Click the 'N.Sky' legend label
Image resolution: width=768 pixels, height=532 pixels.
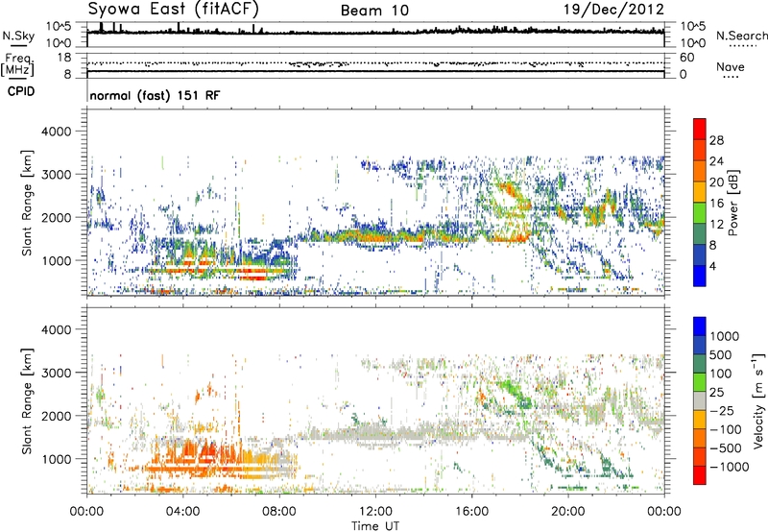pyautogui.click(x=18, y=36)
